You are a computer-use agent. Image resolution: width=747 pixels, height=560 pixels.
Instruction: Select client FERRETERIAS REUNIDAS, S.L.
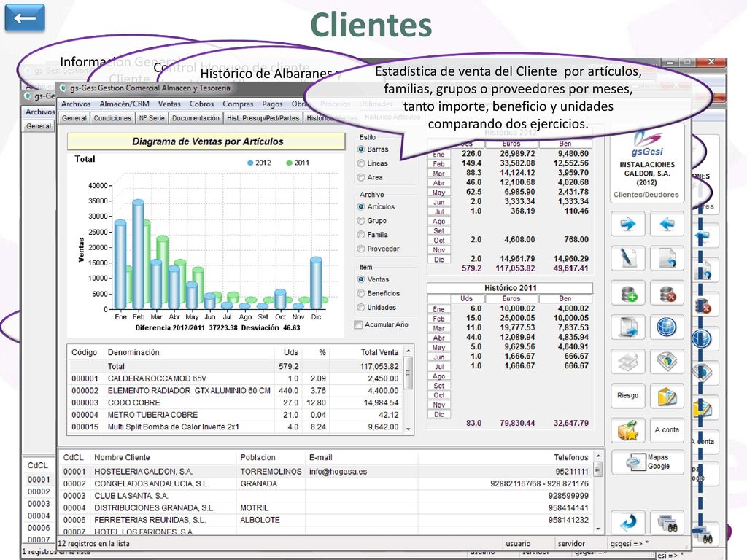pyautogui.click(x=326, y=520)
